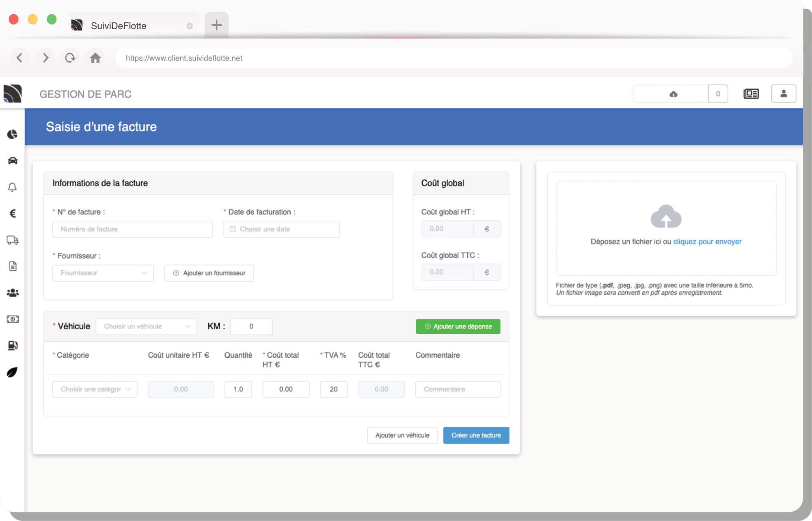The height and width of the screenshot is (521, 812).
Task: Click the Coût global TTC field
Action: 447,272
